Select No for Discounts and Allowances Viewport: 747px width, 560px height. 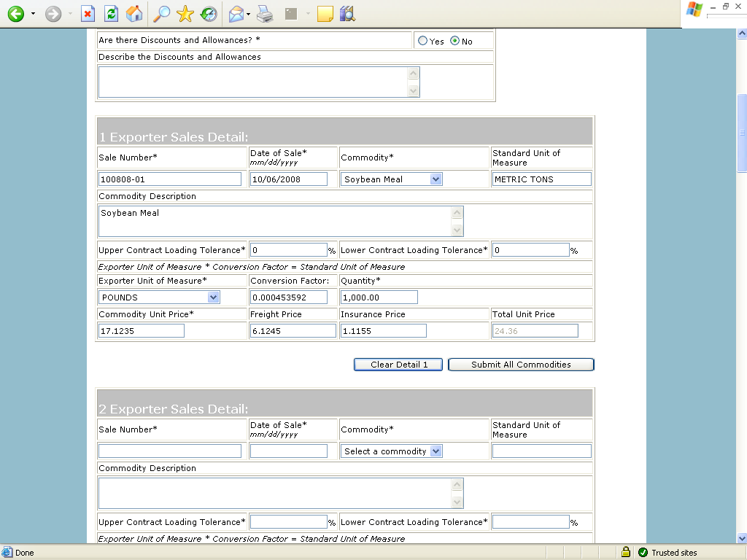[x=455, y=42]
